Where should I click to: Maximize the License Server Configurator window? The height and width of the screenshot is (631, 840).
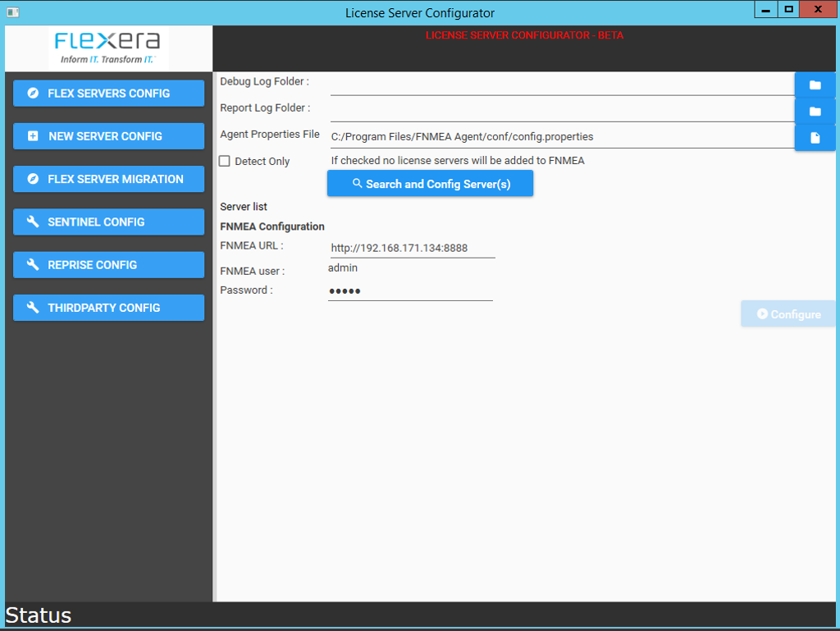pyautogui.click(x=788, y=10)
